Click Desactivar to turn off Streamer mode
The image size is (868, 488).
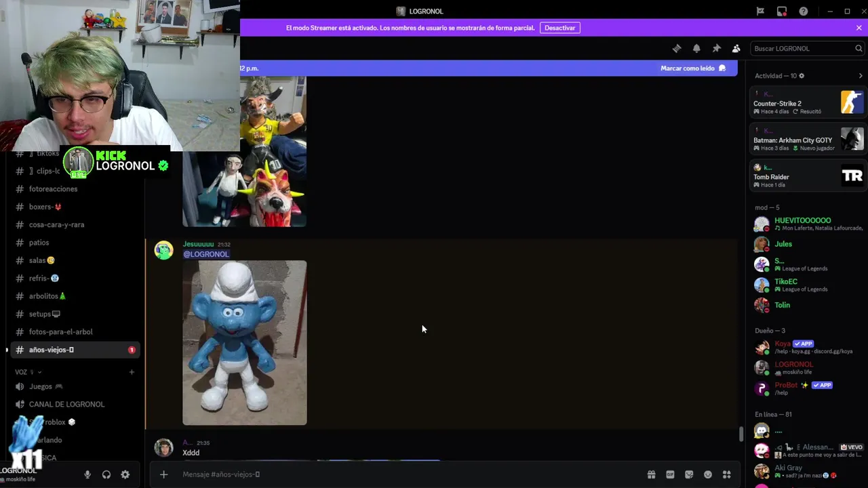(560, 28)
